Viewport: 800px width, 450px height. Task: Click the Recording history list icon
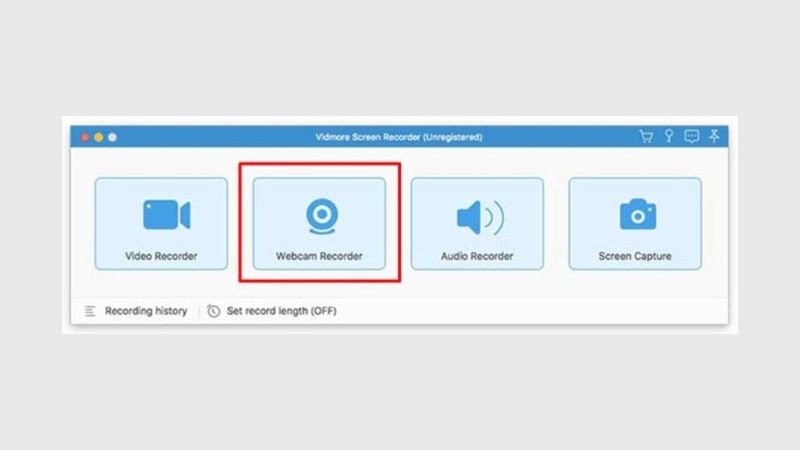pos(90,311)
